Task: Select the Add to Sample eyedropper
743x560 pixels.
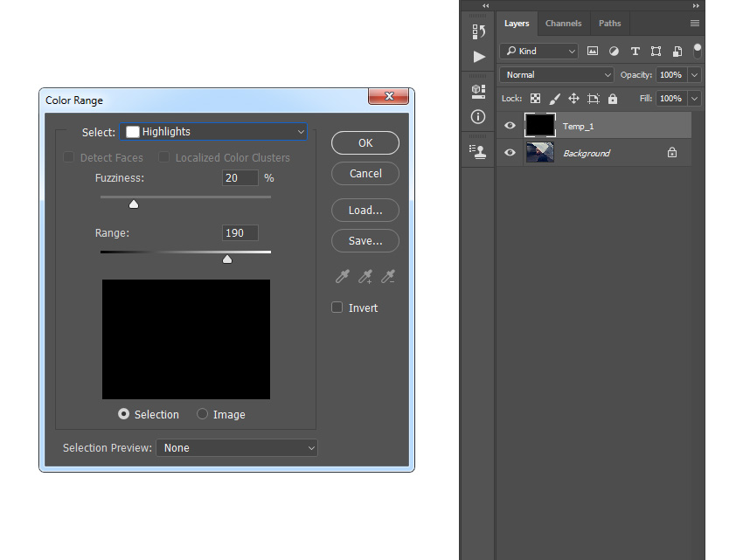Action: click(365, 276)
